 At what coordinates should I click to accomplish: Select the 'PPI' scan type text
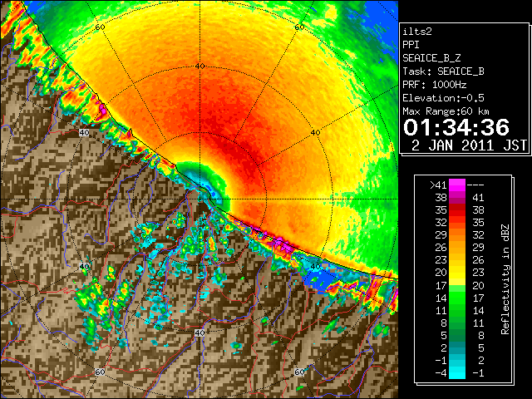(411, 45)
